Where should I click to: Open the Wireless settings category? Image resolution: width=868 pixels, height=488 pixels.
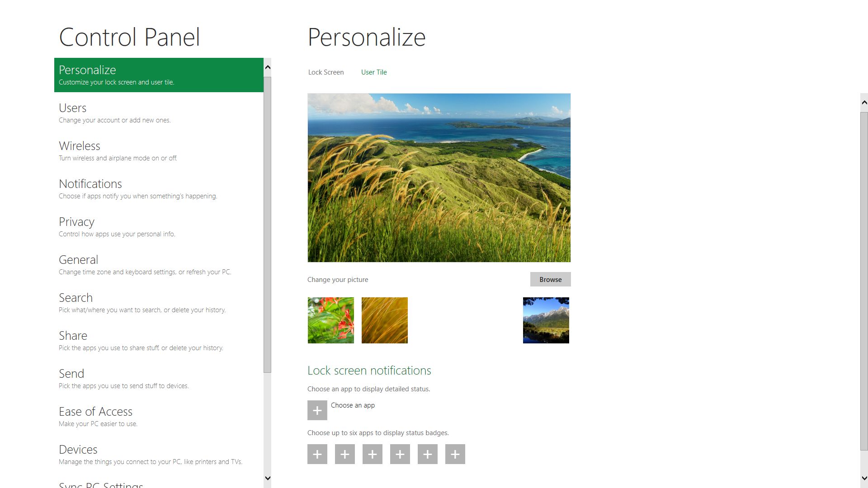point(159,151)
